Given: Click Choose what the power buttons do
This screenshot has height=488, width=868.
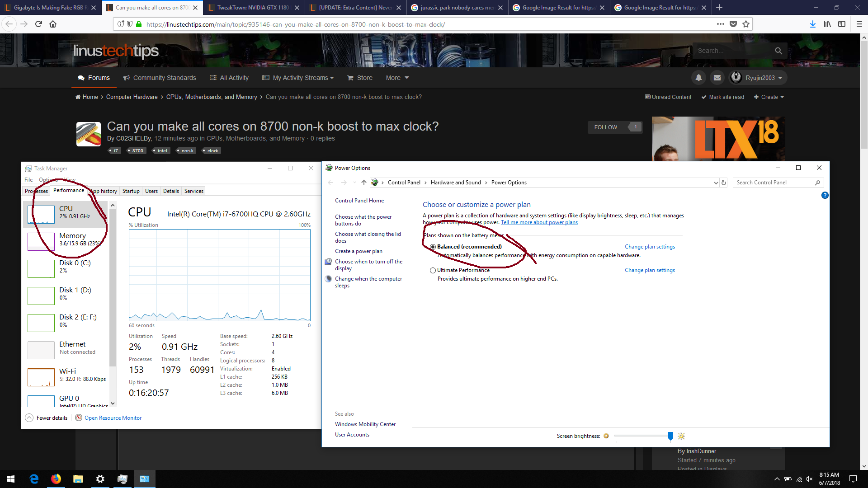Looking at the screenshot, I should click(363, 220).
